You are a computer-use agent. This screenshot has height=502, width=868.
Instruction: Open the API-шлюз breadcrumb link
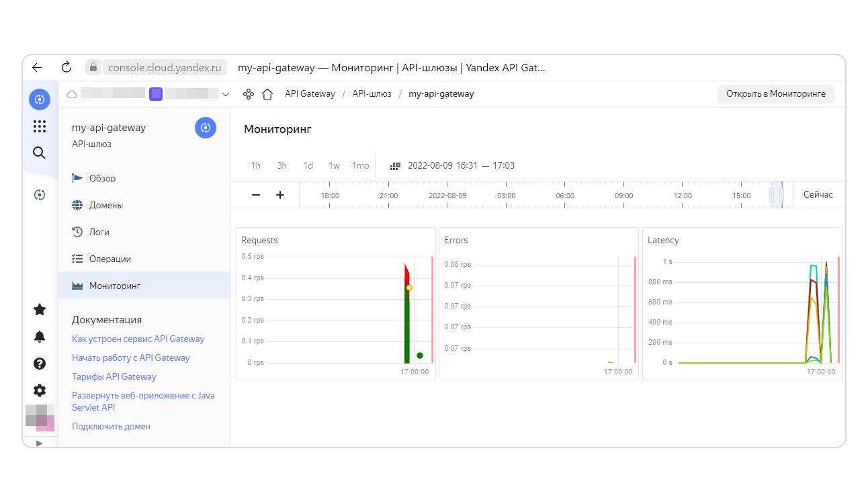tap(372, 94)
